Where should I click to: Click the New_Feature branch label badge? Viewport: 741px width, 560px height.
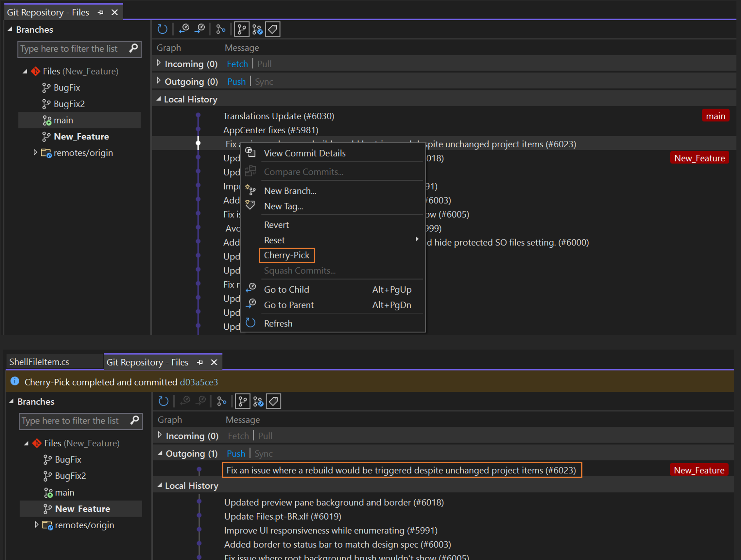(x=699, y=157)
